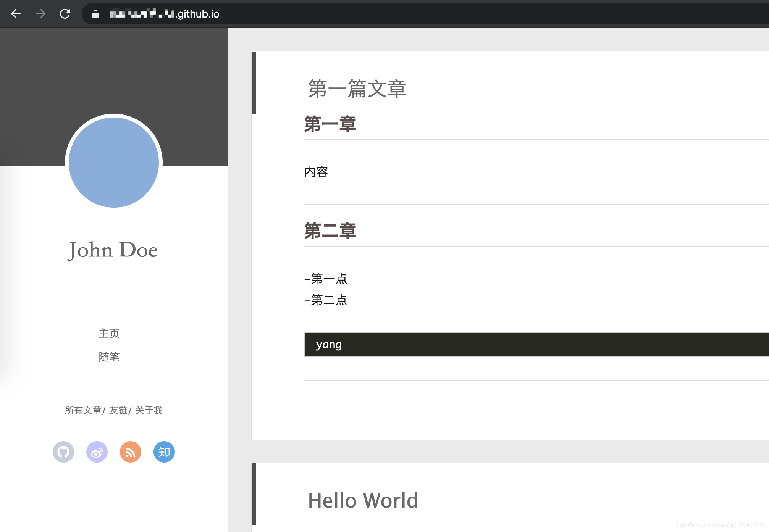Click the lock icon in the address bar

tap(95, 14)
